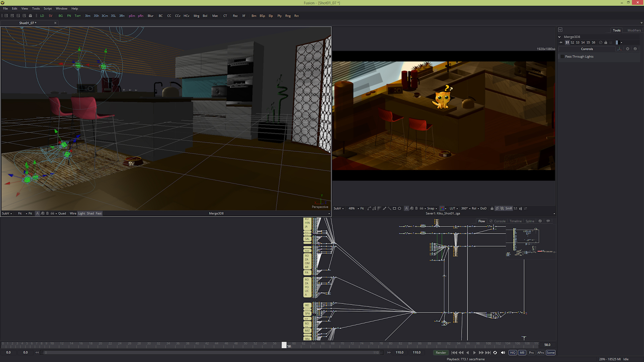The width and height of the screenshot is (644, 362).
Task: Click the playhead at frame 58
Action: (x=284, y=345)
